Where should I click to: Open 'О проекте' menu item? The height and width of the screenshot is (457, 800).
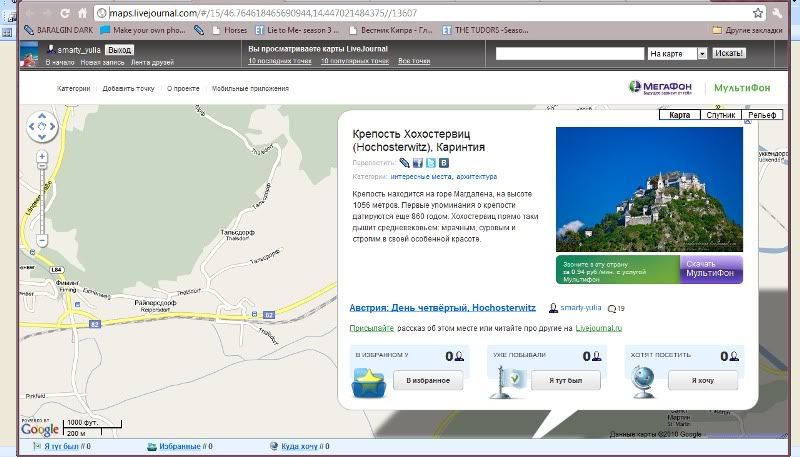pyautogui.click(x=183, y=88)
